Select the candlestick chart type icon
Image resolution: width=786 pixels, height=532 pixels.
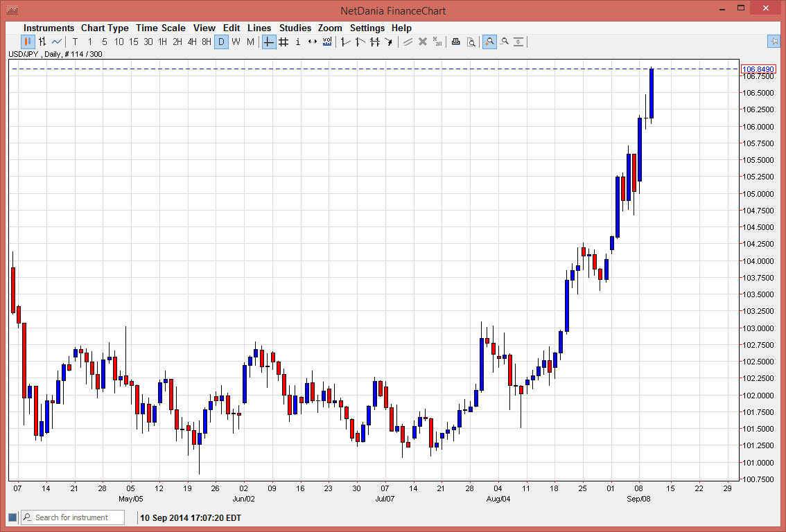[26, 42]
